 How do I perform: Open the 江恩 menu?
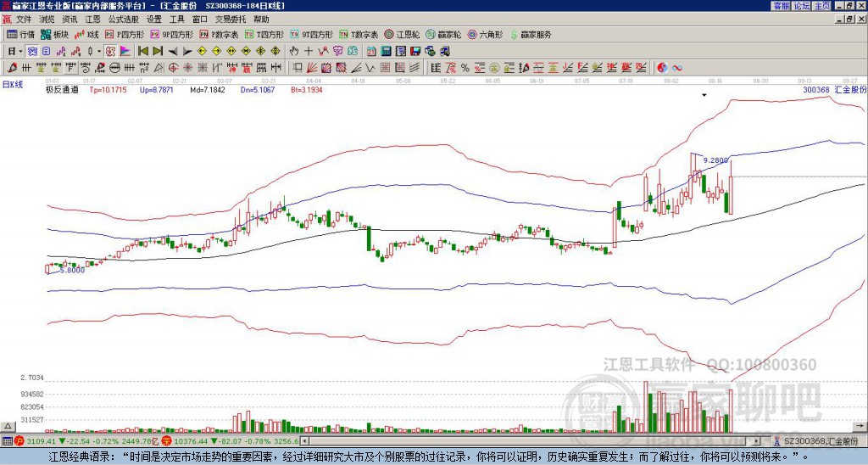click(x=92, y=20)
